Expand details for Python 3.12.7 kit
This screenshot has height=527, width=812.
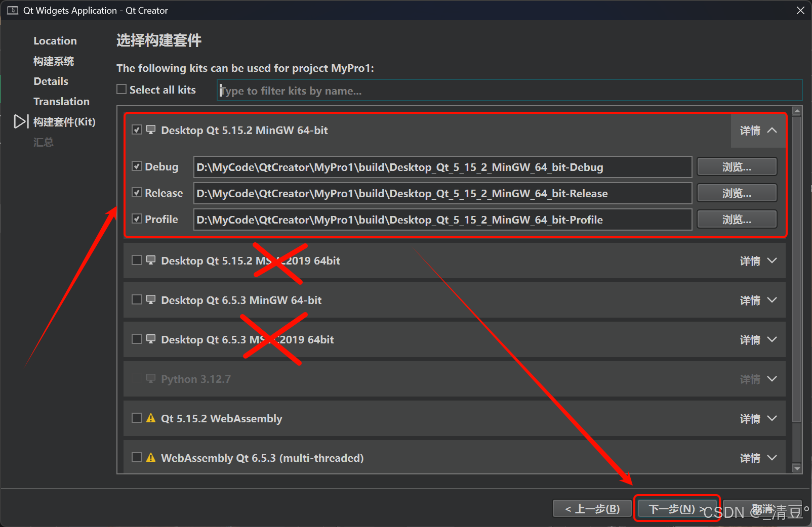point(758,379)
